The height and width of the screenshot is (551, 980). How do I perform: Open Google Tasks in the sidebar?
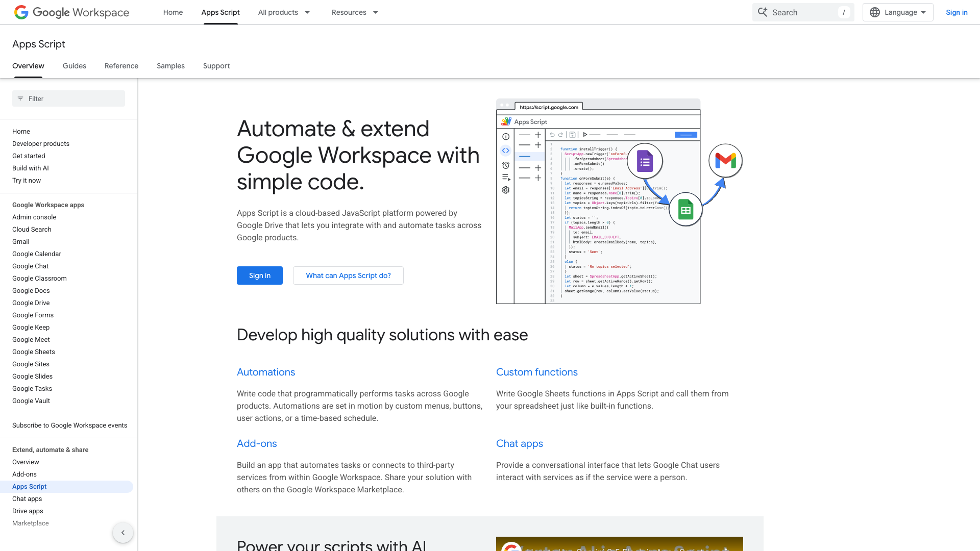pyautogui.click(x=32, y=388)
